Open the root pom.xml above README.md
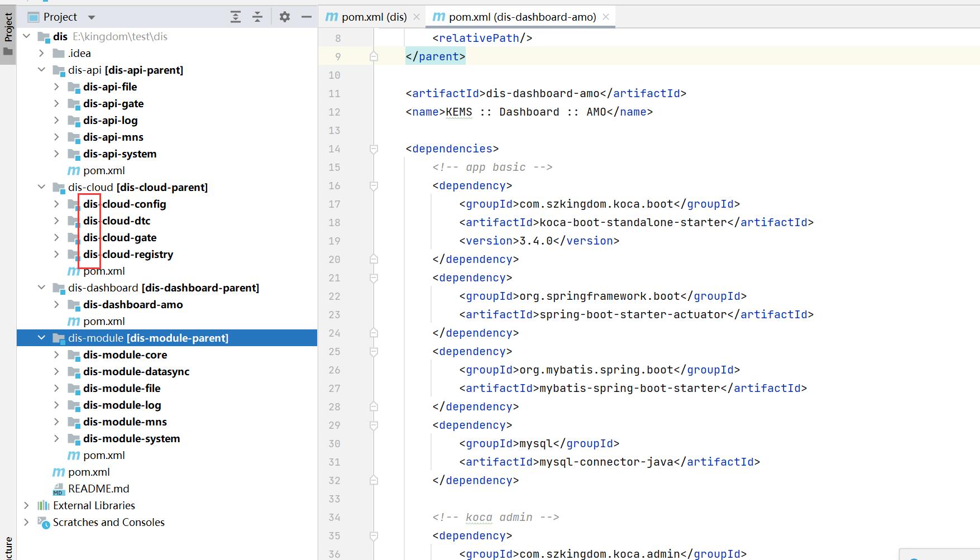This screenshot has width=980, height=560. pyautogui.click(x=89, y=472)
